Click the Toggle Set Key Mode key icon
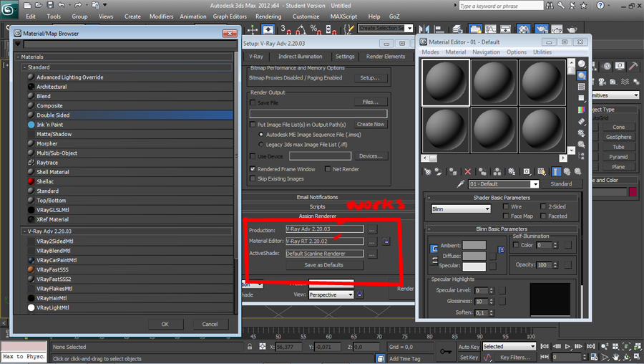Image resolution: width=644 pixels, height=364 pixels. pyautogui.click(x=445, y=352)
